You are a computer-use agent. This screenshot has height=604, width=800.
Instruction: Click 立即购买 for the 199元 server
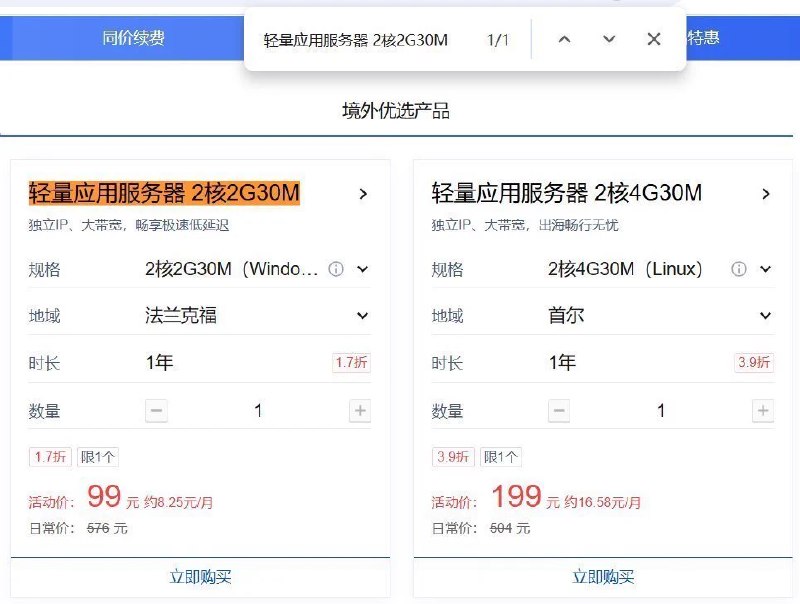pyautogui.click(x=603, y=577)
